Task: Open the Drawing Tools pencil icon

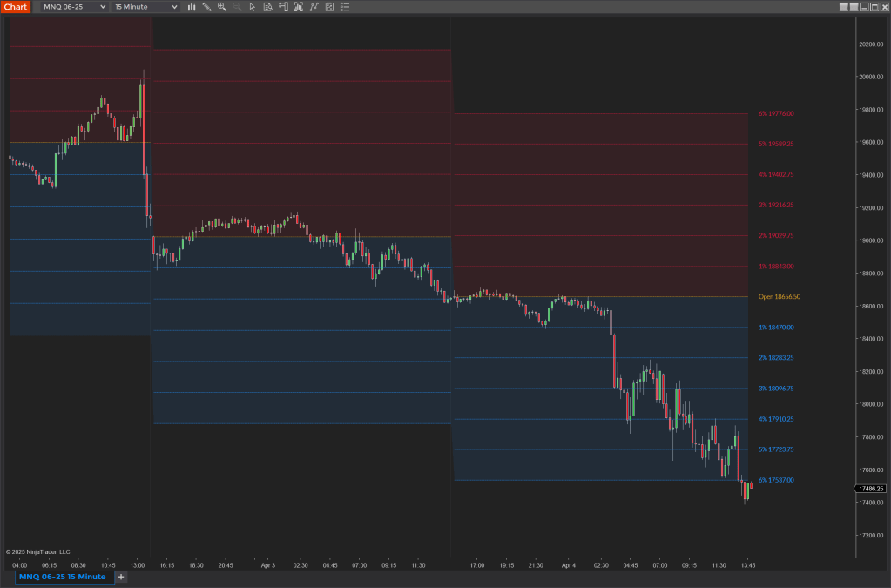Action: pyautogui.click(x=206, y=7)
